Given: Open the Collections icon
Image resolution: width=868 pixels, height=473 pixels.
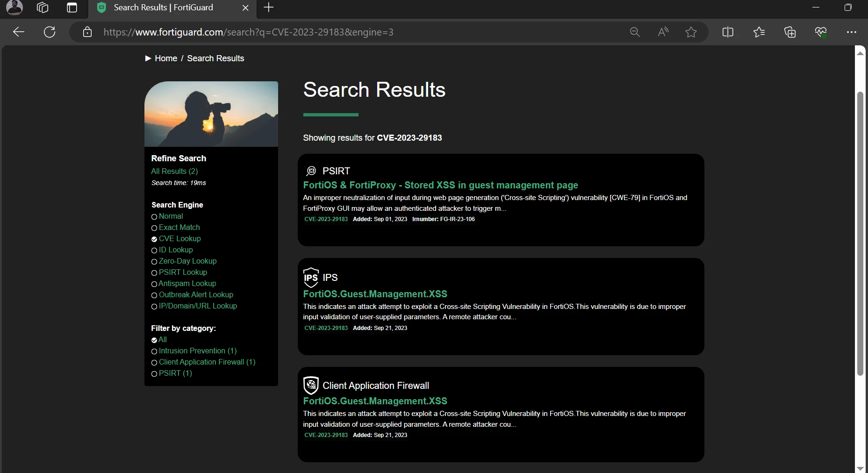Looking at the screenshot, I should coord(790,32).
